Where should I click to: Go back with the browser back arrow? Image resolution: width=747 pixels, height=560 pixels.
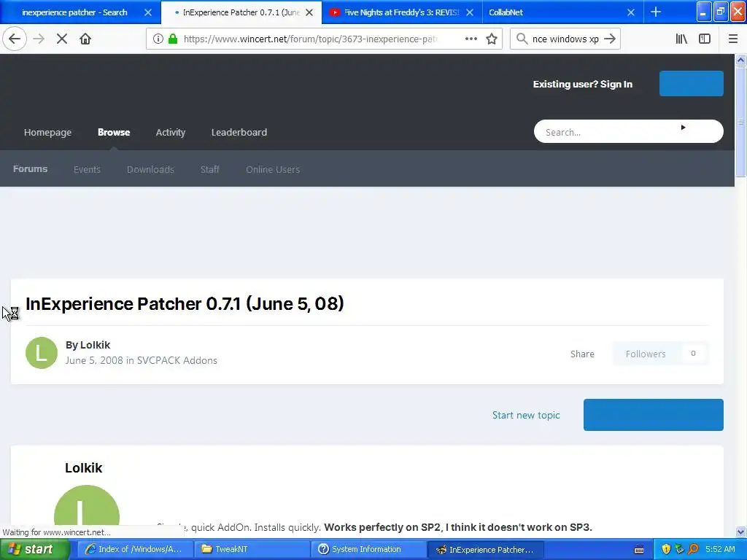click(15, 39)
